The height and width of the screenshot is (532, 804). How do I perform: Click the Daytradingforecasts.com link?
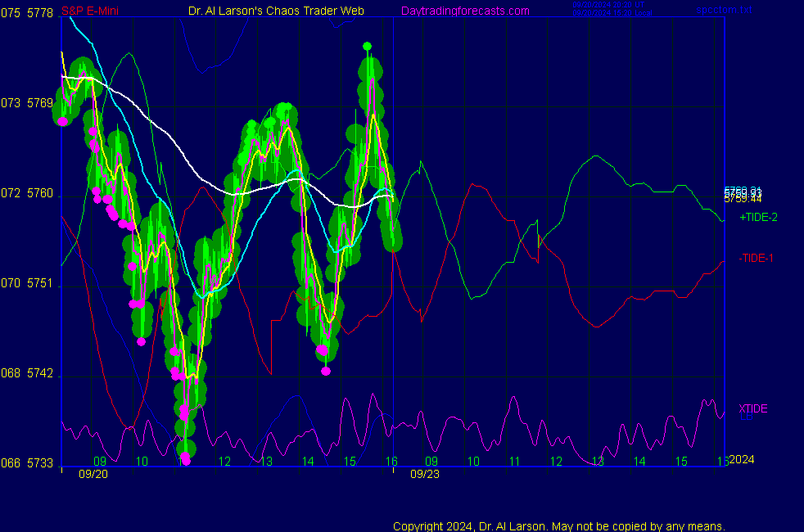tap(465, 11)
